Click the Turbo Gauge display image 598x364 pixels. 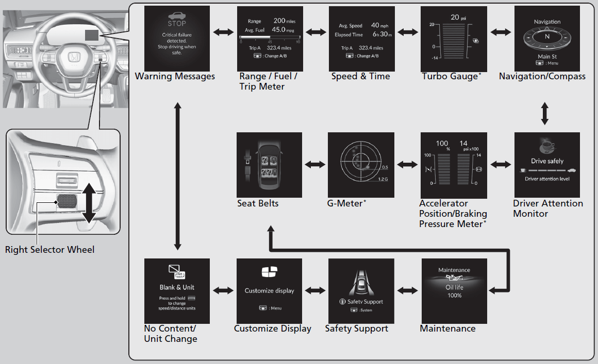point(454,39)
